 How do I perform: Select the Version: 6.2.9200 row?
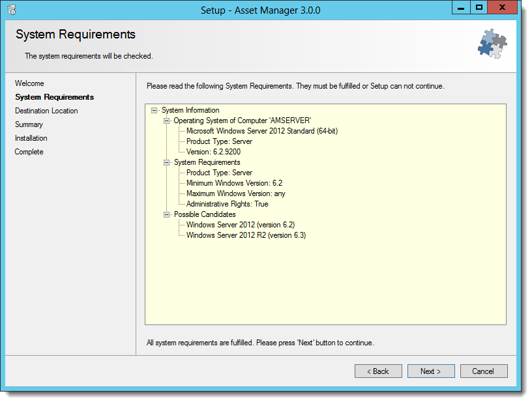(213, 152)
